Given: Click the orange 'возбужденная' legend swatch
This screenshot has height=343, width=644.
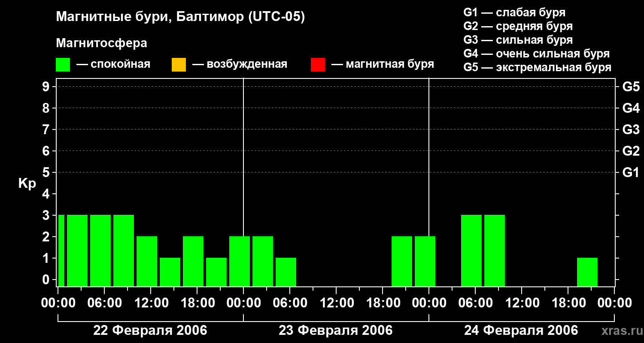Looking at the screenshot, I should 179,65.
